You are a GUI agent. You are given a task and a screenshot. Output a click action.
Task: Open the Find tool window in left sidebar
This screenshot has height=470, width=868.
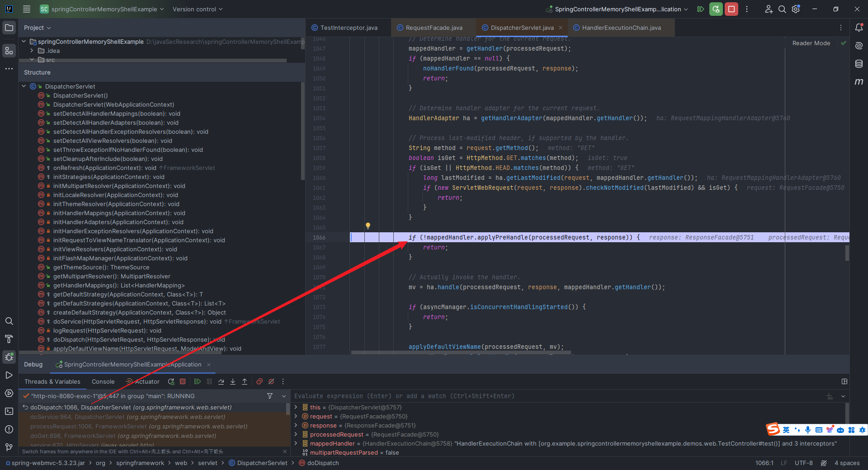point(9,321)
